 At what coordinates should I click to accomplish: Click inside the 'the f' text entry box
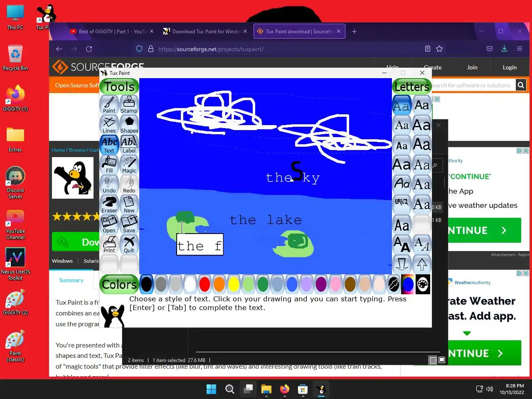click(x=200, y=244)
